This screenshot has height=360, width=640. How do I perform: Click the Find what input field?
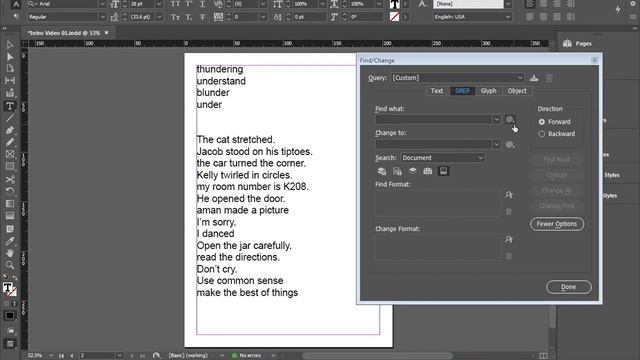[433, 120]
